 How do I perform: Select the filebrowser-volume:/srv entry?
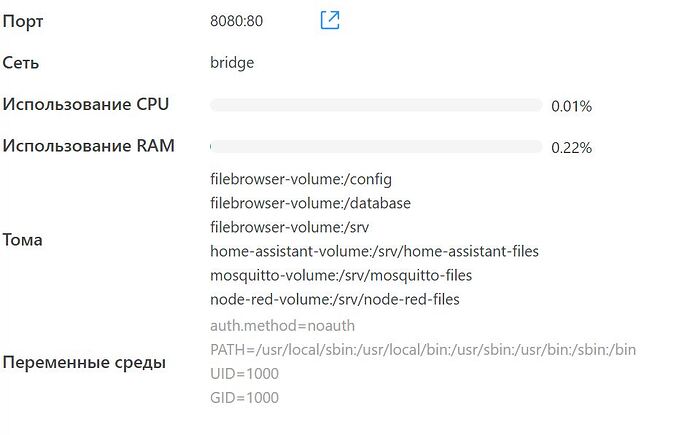(290, 227)
